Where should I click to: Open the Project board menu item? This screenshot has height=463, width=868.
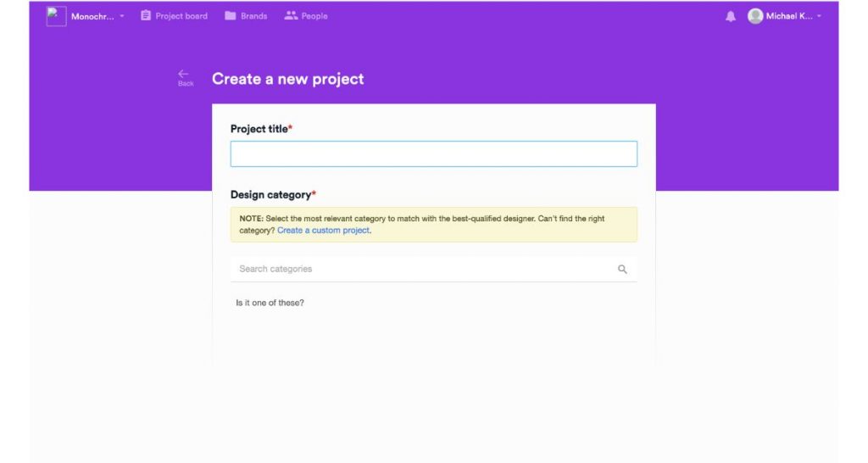[174, 16]
